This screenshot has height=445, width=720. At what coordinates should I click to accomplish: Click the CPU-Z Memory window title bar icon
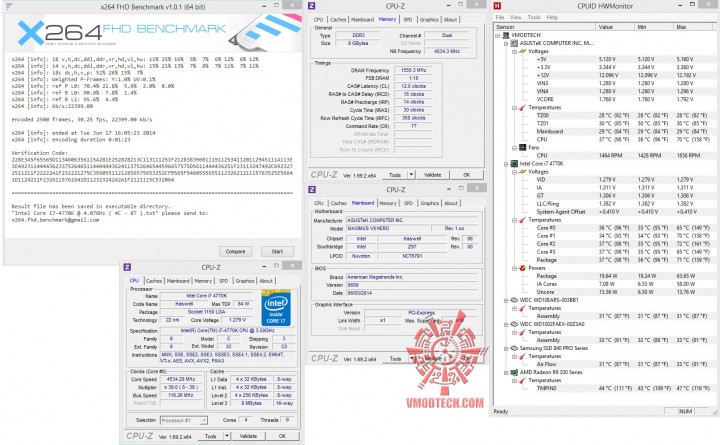(x=312, y=6)
